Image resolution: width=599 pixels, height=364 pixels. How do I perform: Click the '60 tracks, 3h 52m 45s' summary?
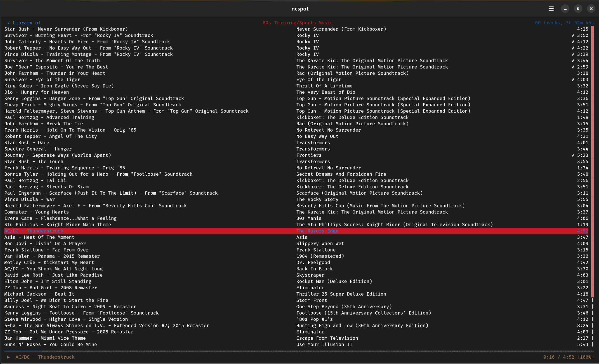tap(564, 23)
